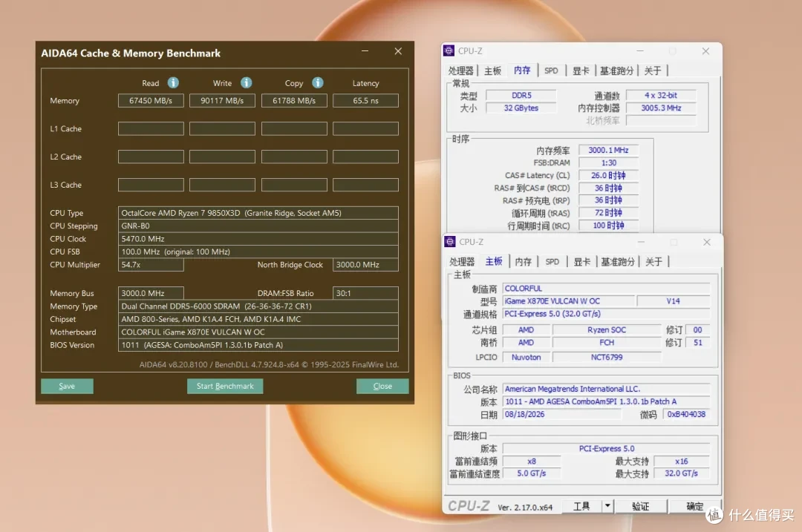Click the Memory Latency value 65.5 ns
This screenshot has height=532, width=802.
365,101
